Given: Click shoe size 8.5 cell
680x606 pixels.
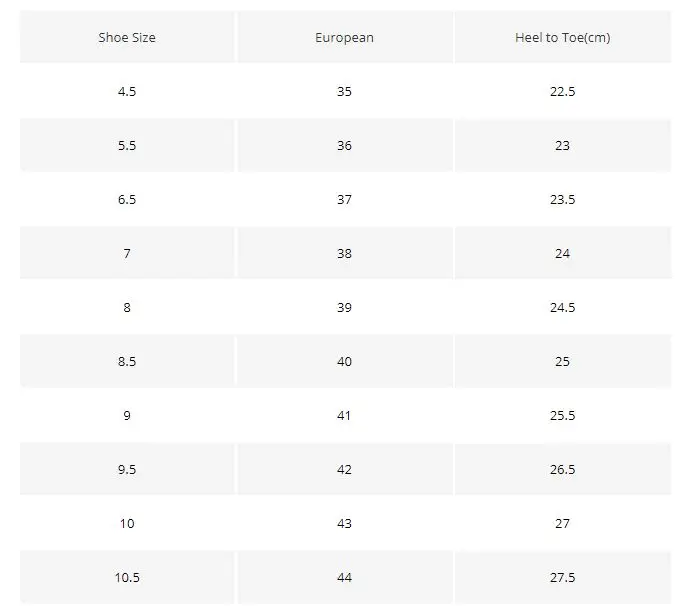Looking at the screenshot, I should click(127, 361).
